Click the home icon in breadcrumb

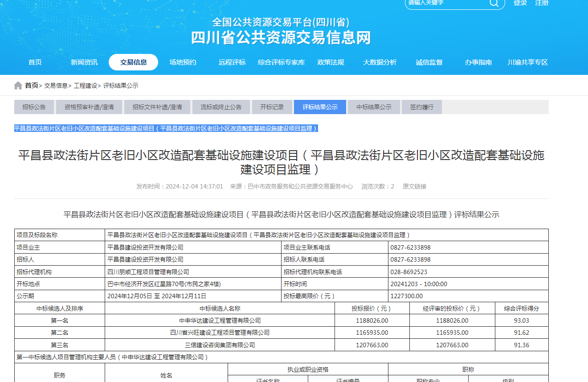[x=18, y=86]
